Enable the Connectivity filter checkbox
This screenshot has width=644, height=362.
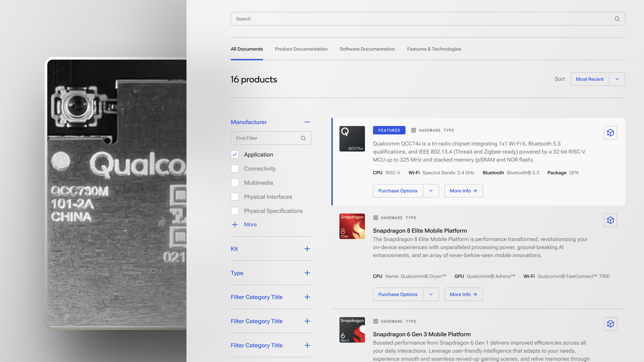coord(235,169)
